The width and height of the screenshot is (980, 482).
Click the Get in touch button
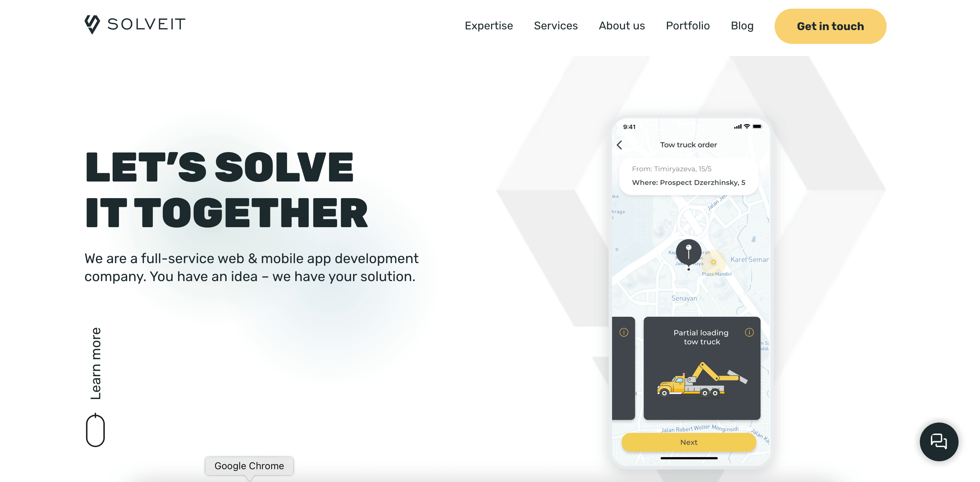pos(830,26)
